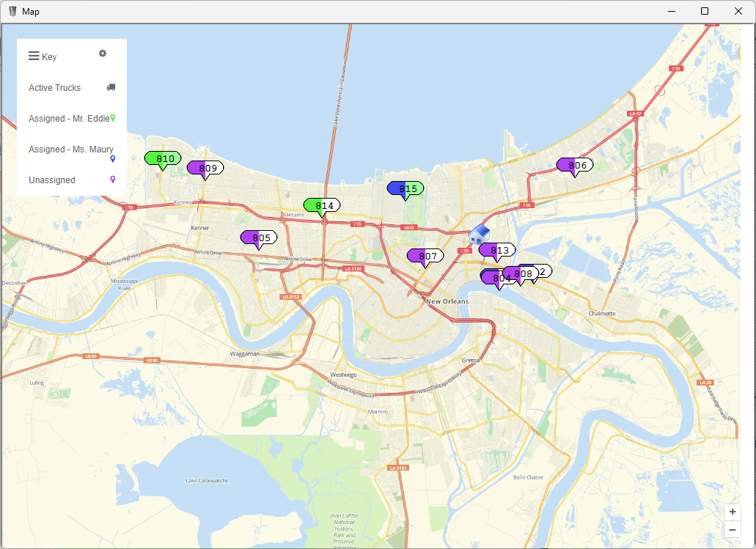Click the Assigned - Ms. Maury label
Screen dimensions: 756x549
coord(71,150)
